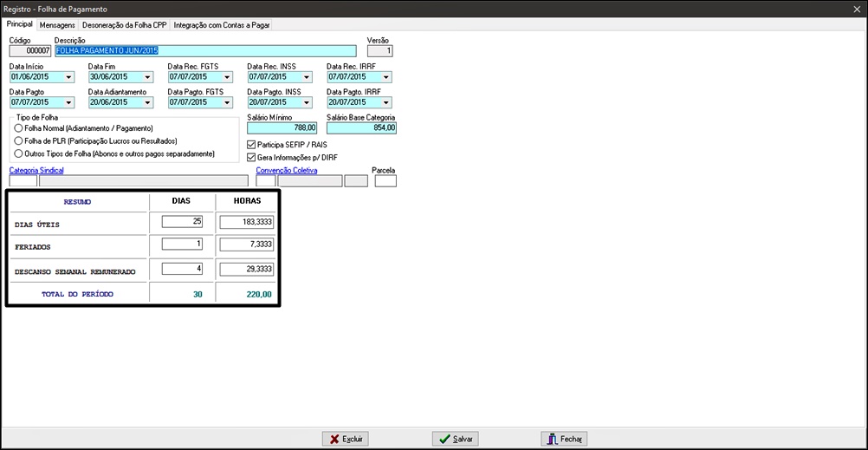Click the door icon on Fechar
Viewport: 868px width, 450px height.
coord(552,439)
